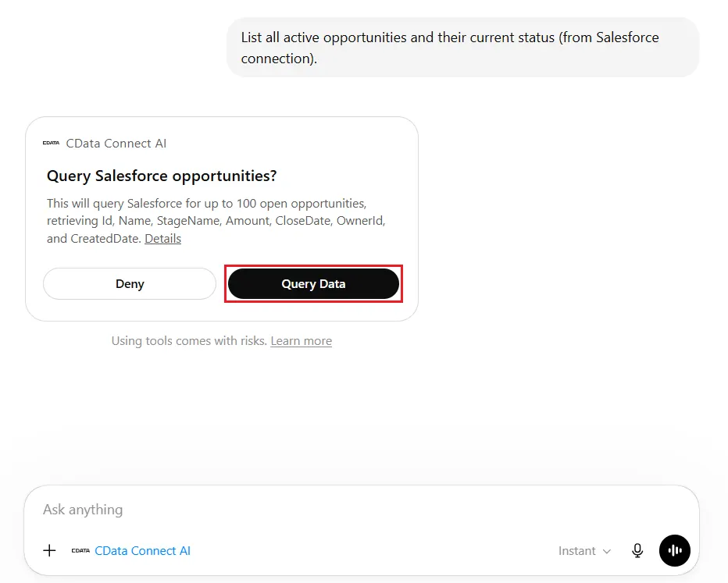Click the user message about active opportunities
Image resolution: width=728 pixels, height=583 pixels.
[x=462, y=48]
